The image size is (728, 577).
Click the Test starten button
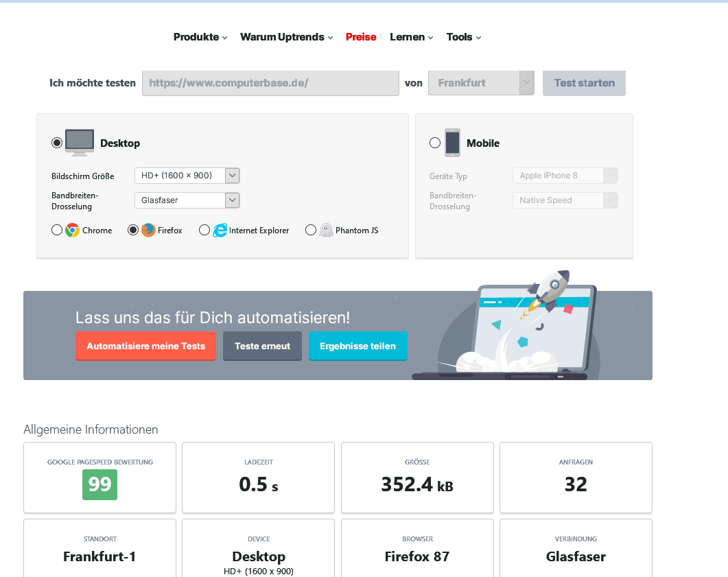click(x=584, y=83)
